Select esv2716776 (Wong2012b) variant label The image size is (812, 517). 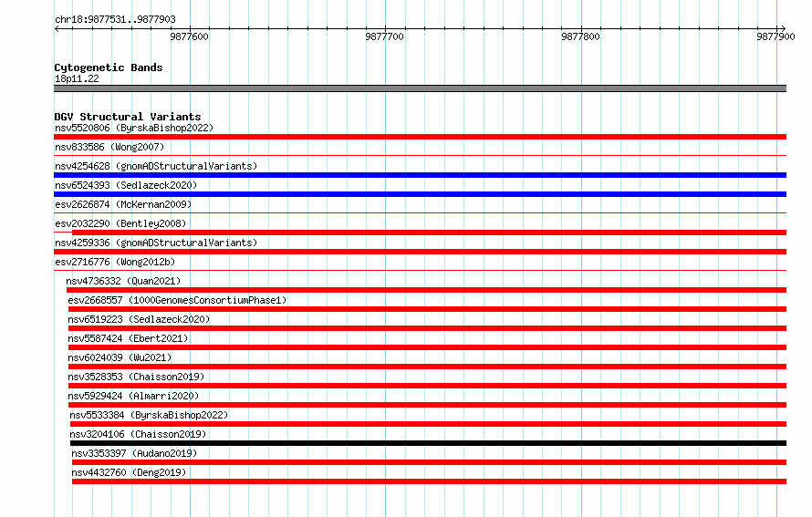click(x=115, y=262)
